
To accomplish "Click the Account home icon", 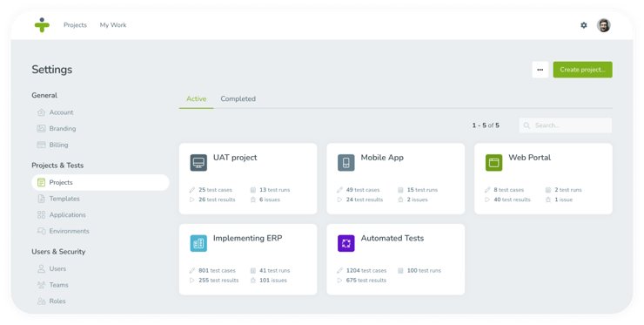I will [41, 112].
